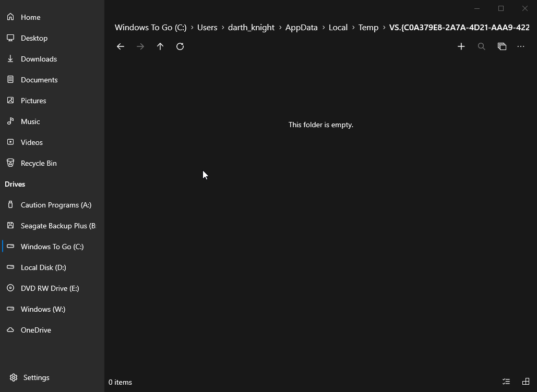Image resolution: width=537 pixels, height=392 pixels.
Task: Open the Documents sidebar entry
Action: coord(52,80)
